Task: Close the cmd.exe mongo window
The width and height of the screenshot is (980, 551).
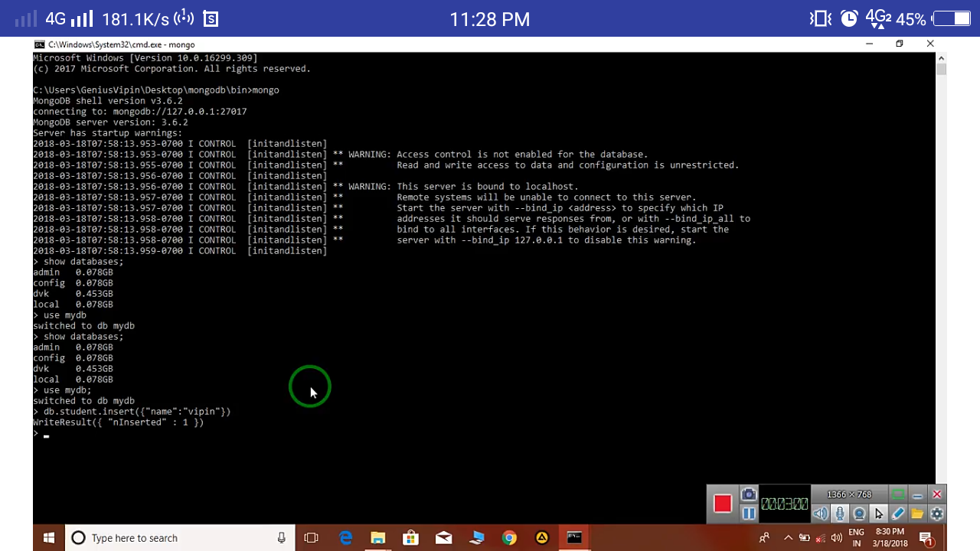Action: coord(930,44)
